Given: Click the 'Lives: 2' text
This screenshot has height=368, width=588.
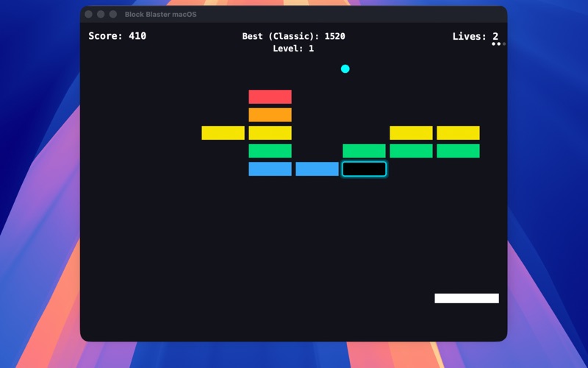Looking at the screenshot, I should [476, 36].
